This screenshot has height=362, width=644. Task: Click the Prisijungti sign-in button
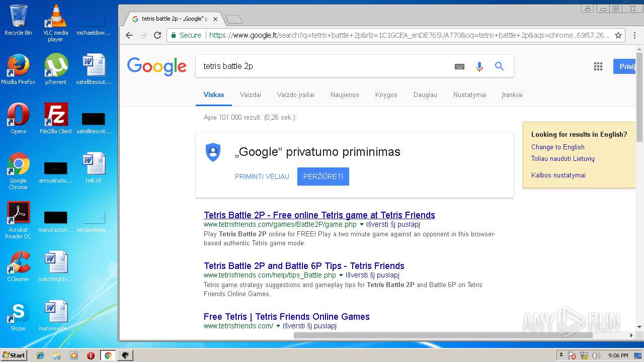(x=625, y=66)
